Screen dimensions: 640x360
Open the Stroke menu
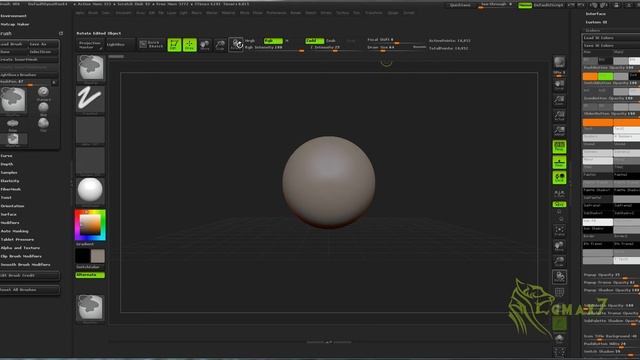pyautogui.click(x=326, y=13)
